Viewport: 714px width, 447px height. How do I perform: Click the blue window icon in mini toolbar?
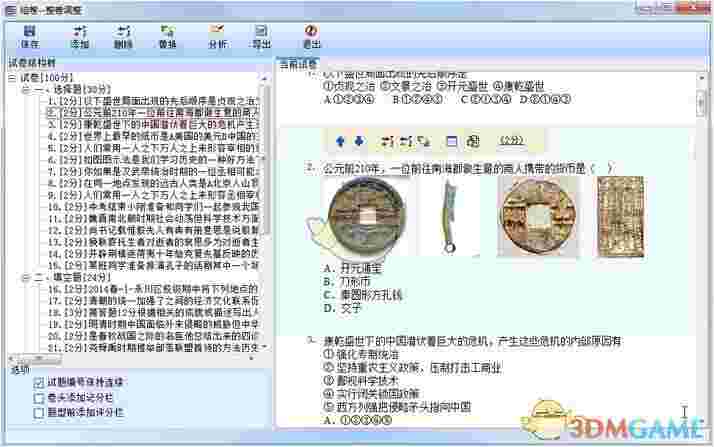click(x=452, y=142)
